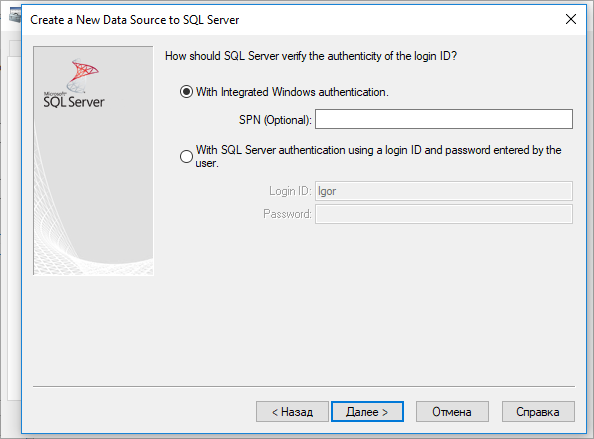
Task: Click the Login ID field containing Igor
Action: 444,191
